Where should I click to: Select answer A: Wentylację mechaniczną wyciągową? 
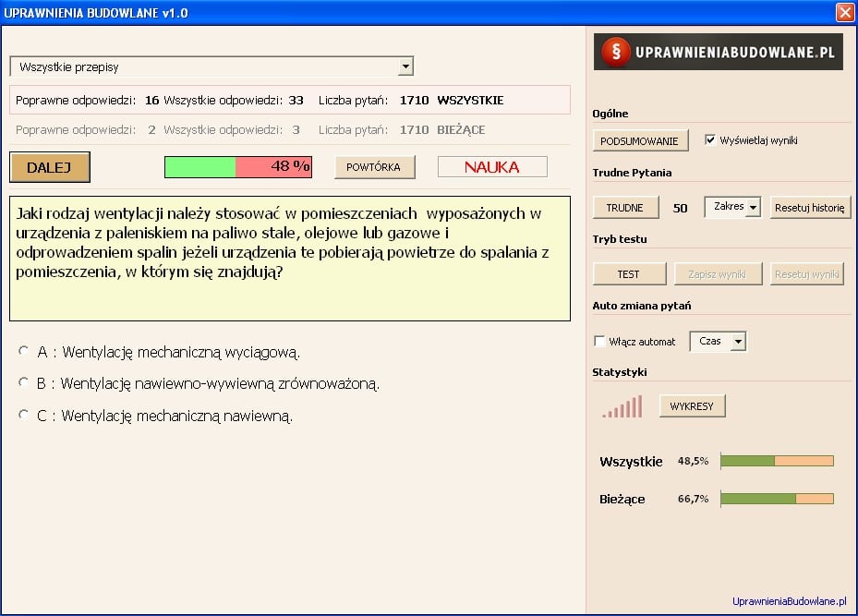coord(23,351)
